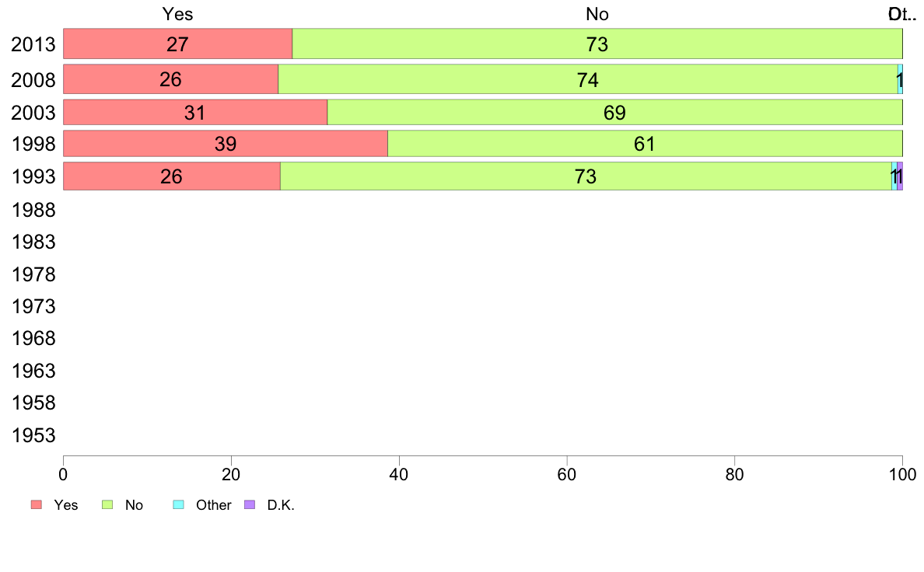The height and width of the screenshot is (572, 924).
Task: Click the 2008 No bar showing 74
Action: tap(587, 79)
